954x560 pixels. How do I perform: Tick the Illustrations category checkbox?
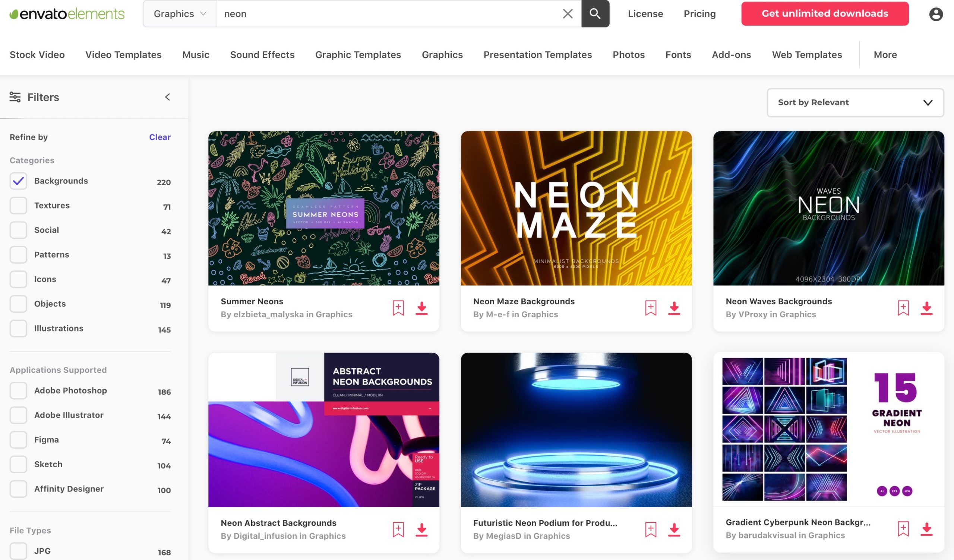[18, 328]
